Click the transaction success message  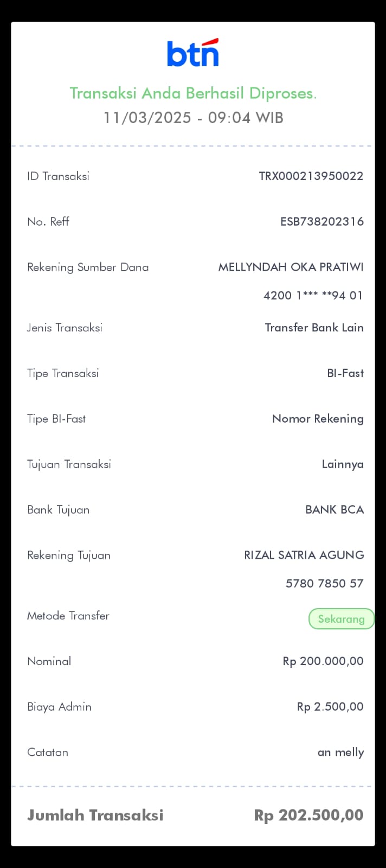[x=193, y=93]
